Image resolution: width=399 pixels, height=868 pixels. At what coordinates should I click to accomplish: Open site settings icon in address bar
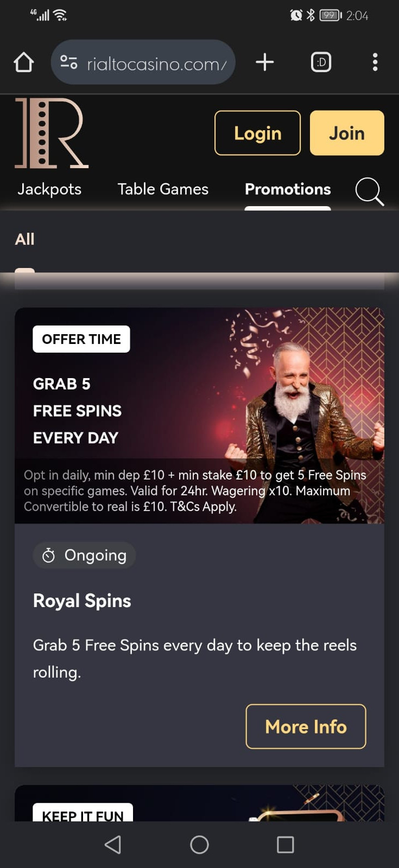pyautogui.click(x=69, y=62)
